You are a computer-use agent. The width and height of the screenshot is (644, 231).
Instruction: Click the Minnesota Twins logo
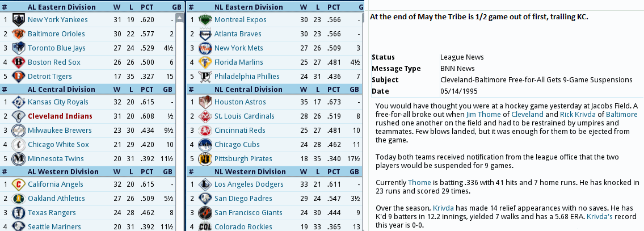pos(19,159)
